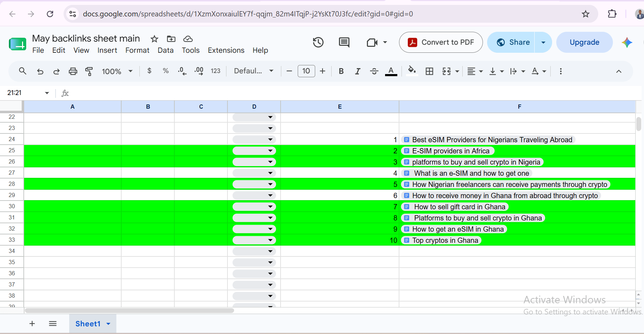Viewport: 644px width, 334px height.
Task: Open the Format menu
Action: 137,50
